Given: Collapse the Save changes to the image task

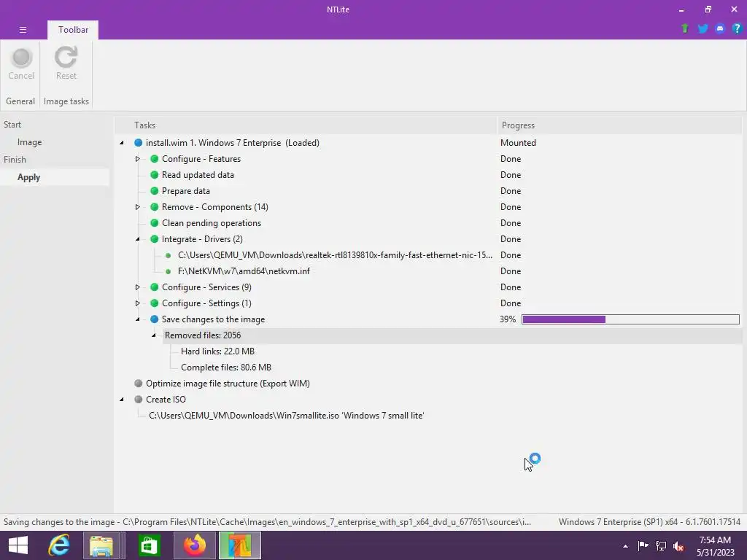Looking at the screenshot, I should pos(138,319).
